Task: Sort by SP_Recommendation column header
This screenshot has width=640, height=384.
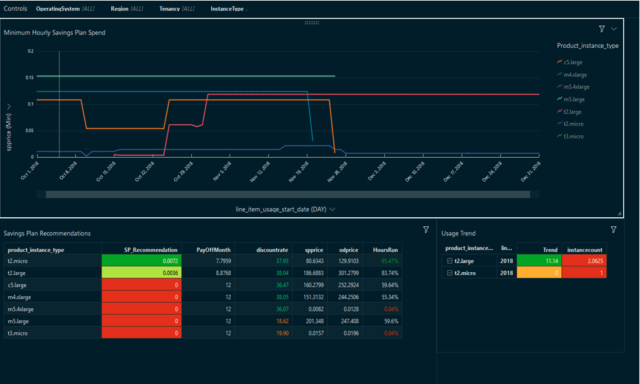Action: (141, 250)
